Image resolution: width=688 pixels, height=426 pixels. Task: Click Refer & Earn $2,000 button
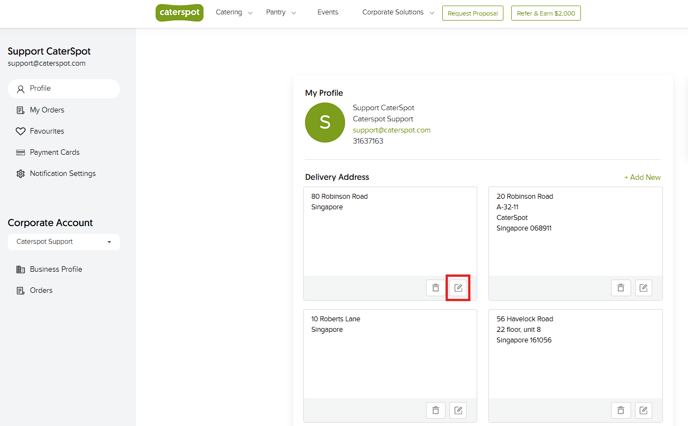[546, 13]
